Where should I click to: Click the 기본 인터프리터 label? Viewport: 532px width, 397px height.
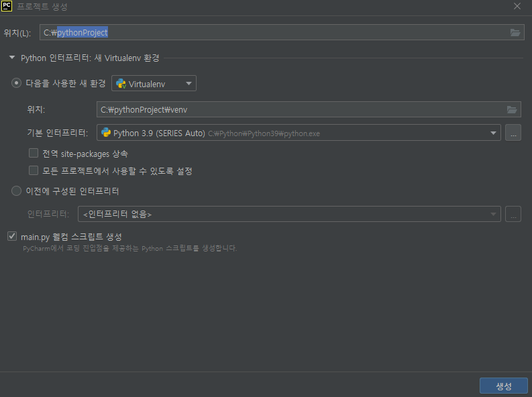point(57,133)
